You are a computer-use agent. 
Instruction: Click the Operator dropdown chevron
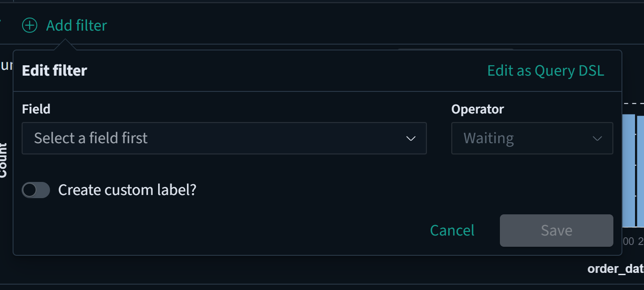(598, 138)
